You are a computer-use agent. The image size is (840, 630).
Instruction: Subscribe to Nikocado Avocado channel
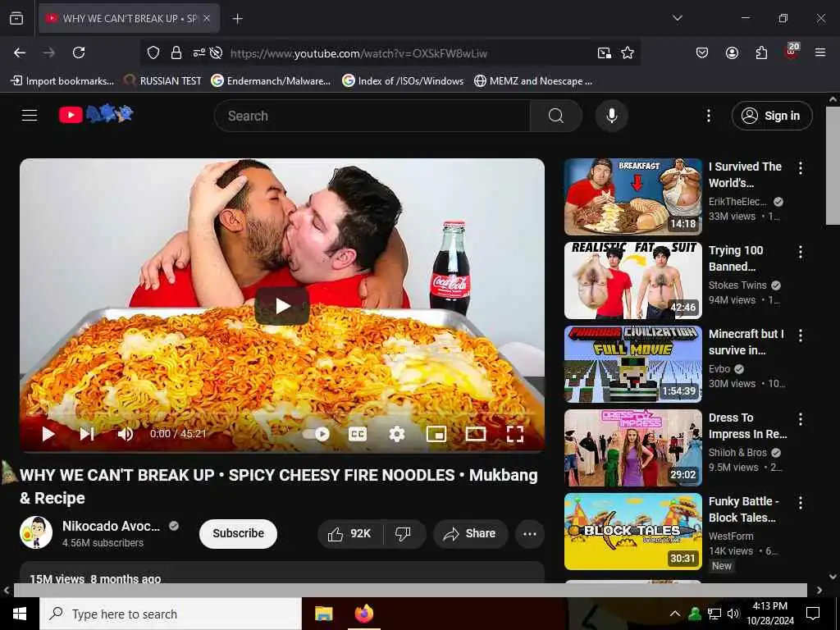(x=239, y=533)
